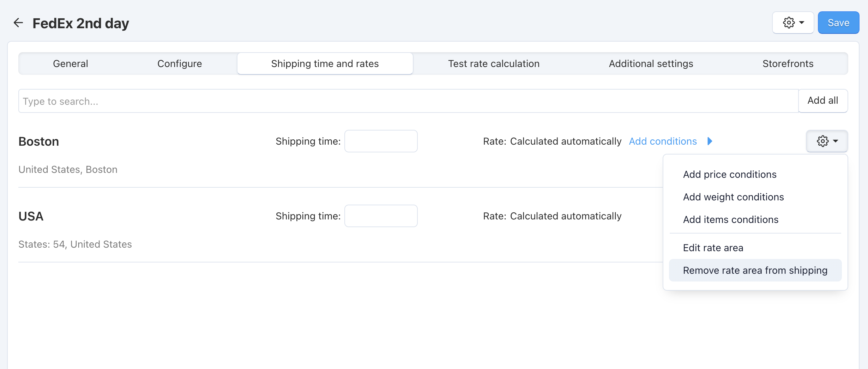Select the Shipping time and rates tab
The image size is (868, 369).
[x=325, y=63]
